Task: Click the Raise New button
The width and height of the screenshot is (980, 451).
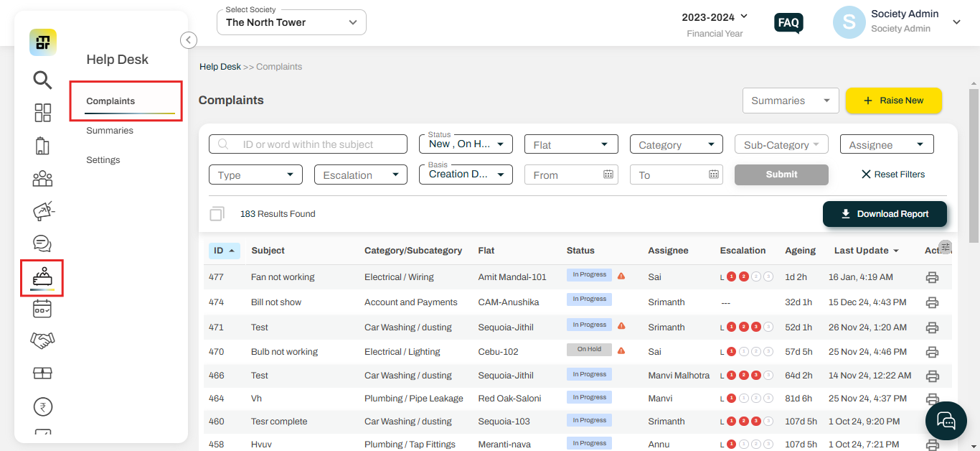Action: click(x=893, y=101)
